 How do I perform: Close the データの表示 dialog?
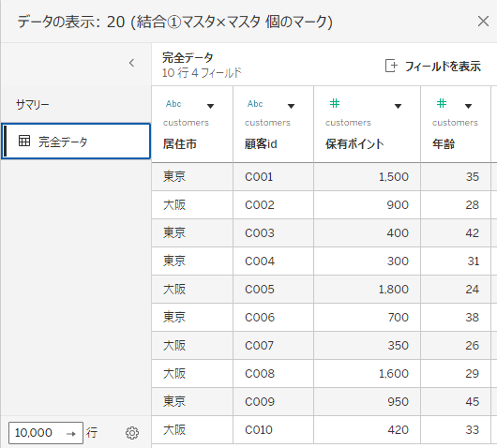(483, 22)
